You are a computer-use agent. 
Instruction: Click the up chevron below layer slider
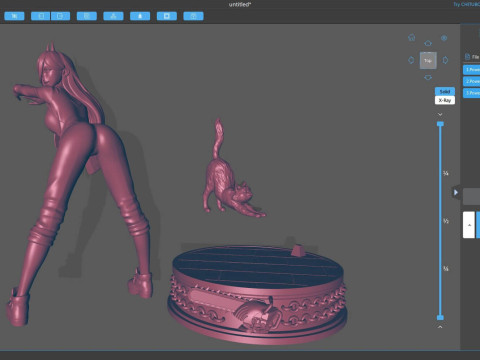coord(440,327)
